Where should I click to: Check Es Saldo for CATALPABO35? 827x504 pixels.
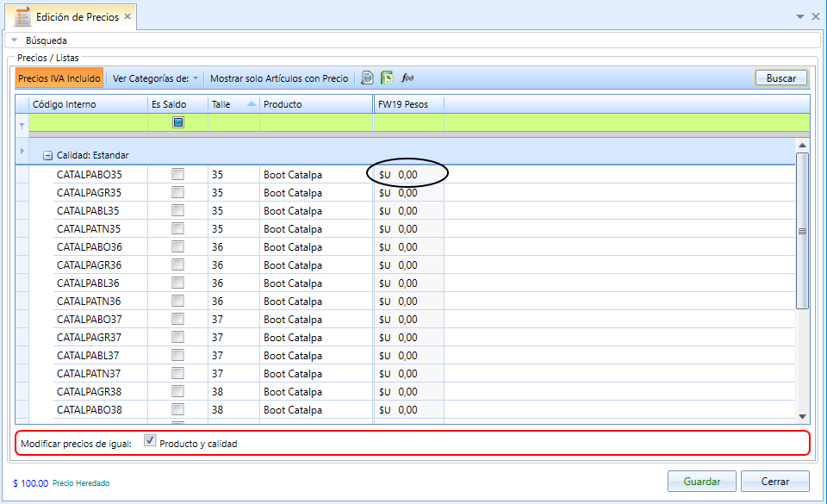(177, 174)
